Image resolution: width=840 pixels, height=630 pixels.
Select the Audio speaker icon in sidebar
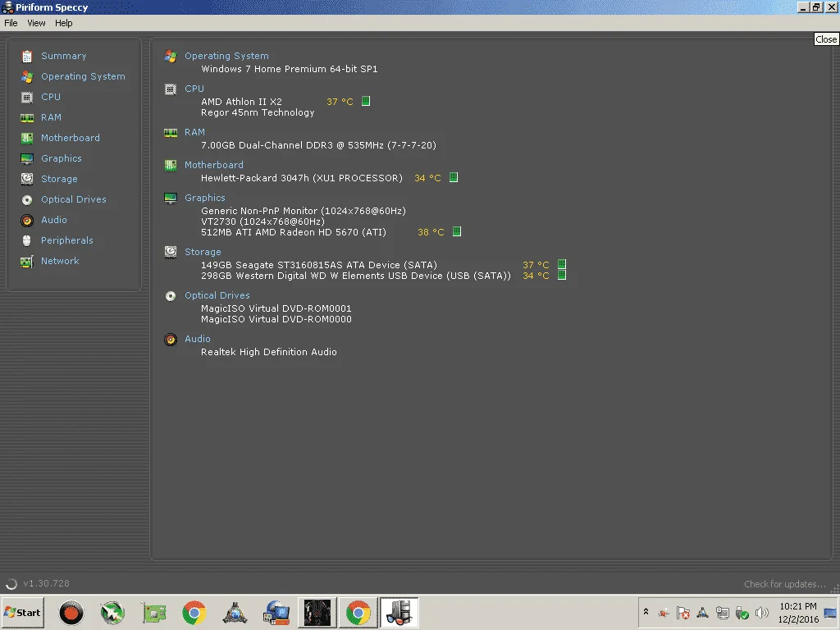(27, 220)
